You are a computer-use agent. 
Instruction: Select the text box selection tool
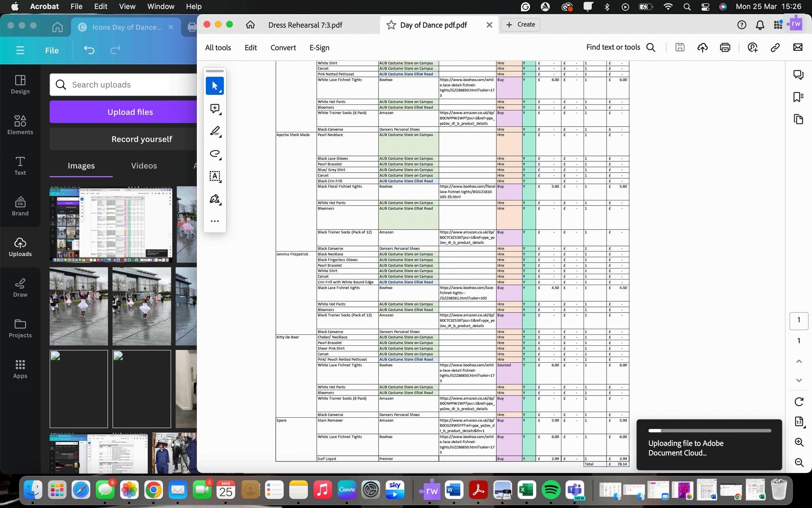(215, 176)
